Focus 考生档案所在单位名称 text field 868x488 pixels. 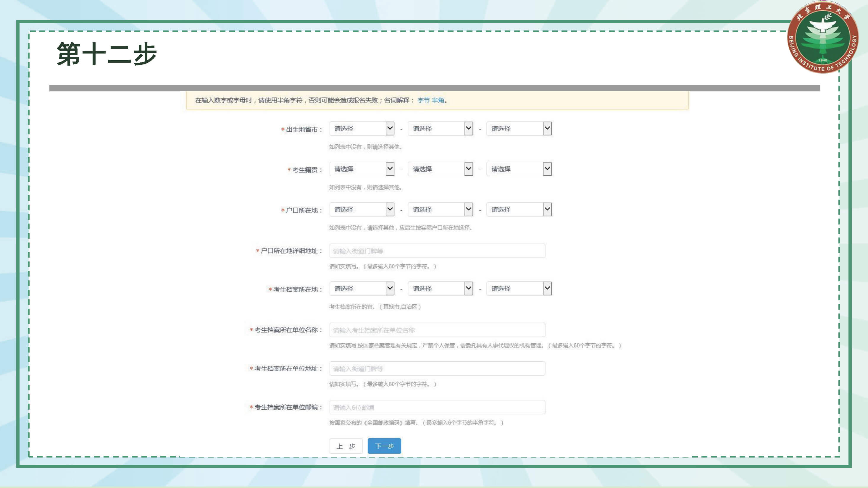[x=437, y=330]
